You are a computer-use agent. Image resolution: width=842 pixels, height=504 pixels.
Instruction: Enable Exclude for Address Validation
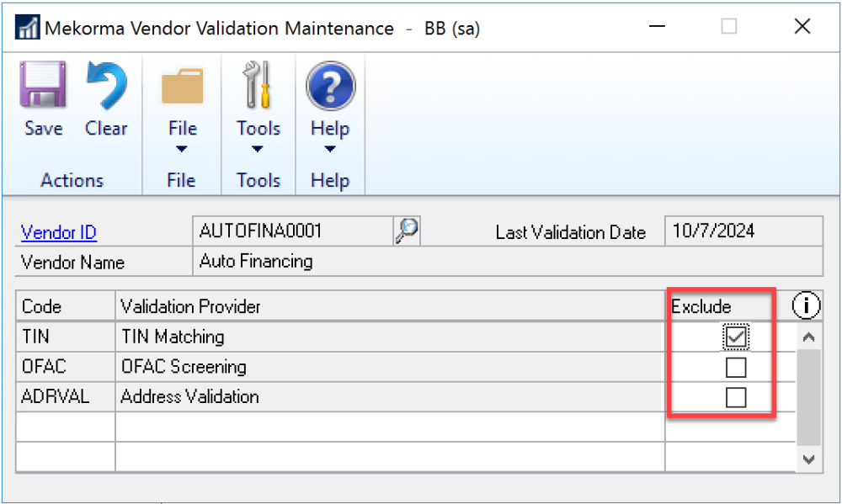coord(736,397)
